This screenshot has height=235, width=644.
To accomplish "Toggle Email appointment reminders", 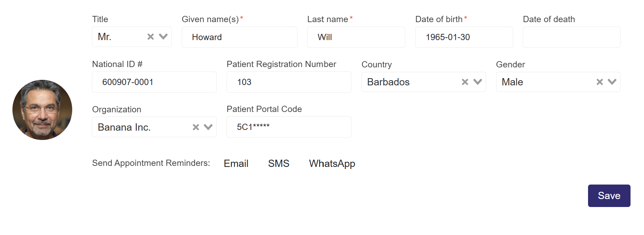I will tap(236, 163).
